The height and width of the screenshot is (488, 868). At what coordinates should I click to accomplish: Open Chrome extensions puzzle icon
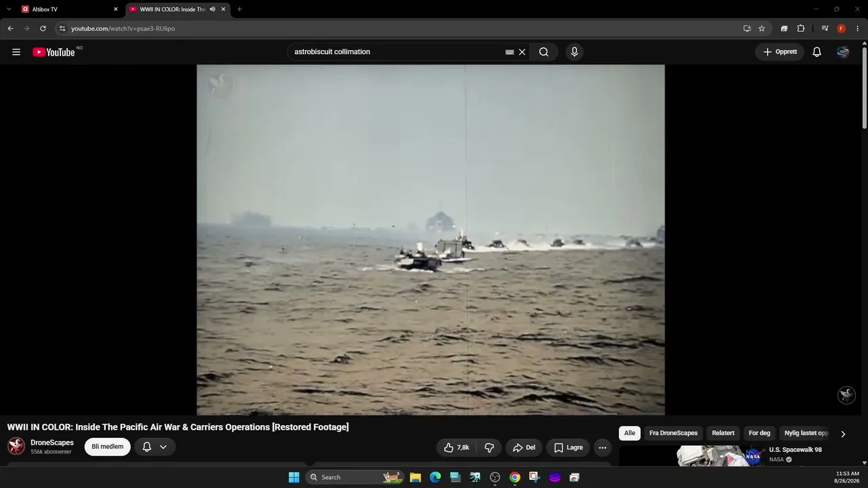tap(801, 28)
